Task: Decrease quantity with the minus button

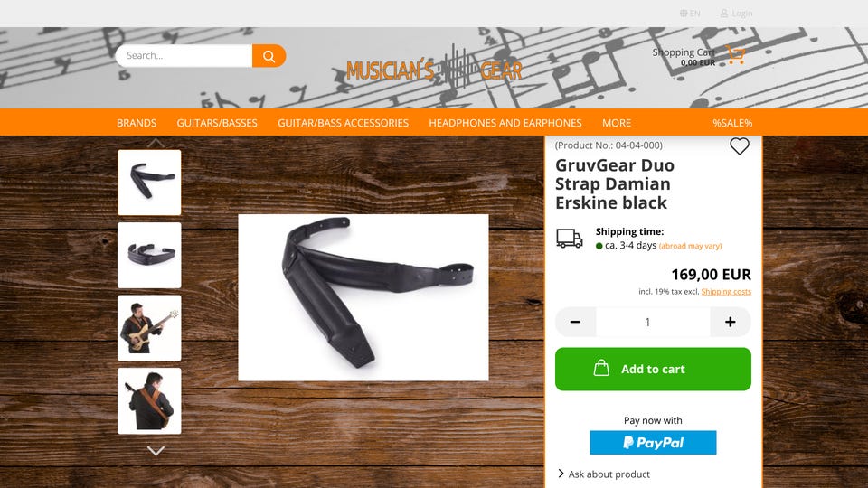Action: 576,322
